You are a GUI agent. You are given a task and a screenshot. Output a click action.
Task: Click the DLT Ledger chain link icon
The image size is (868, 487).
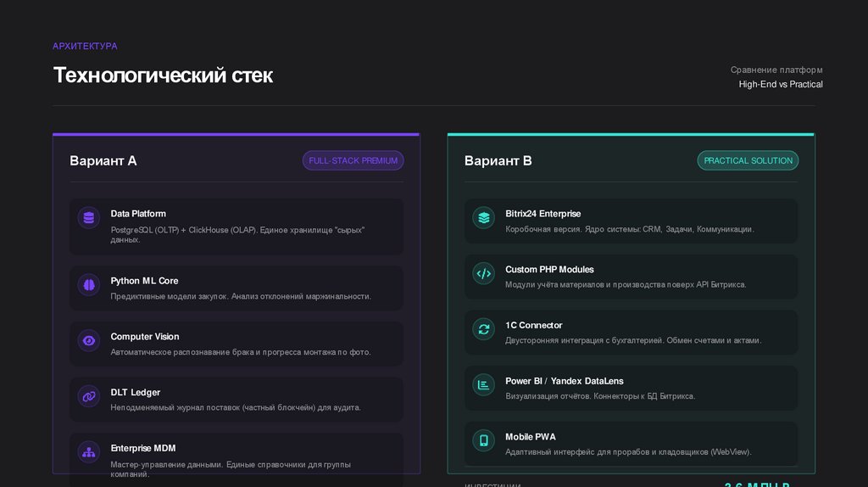pyautogui.click(x=89, y=396)
